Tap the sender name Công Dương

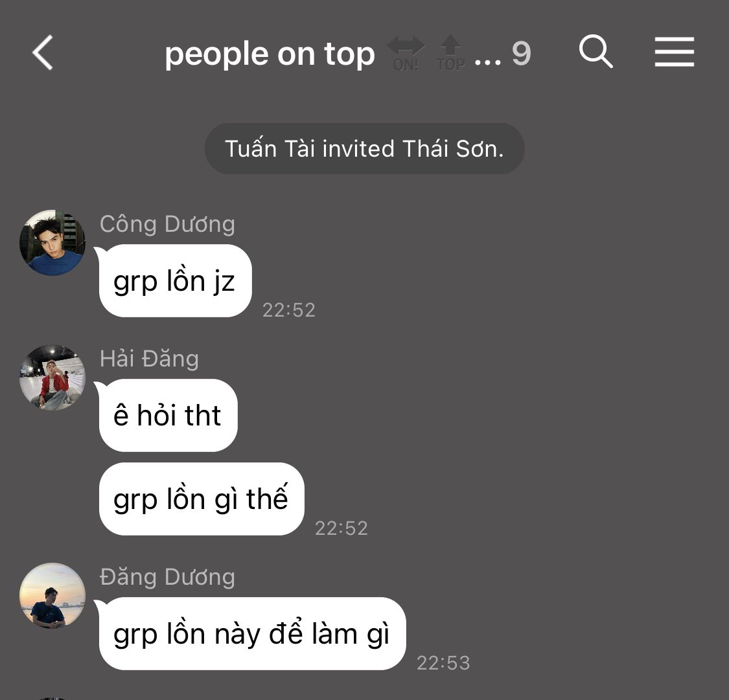pos(167,224)
